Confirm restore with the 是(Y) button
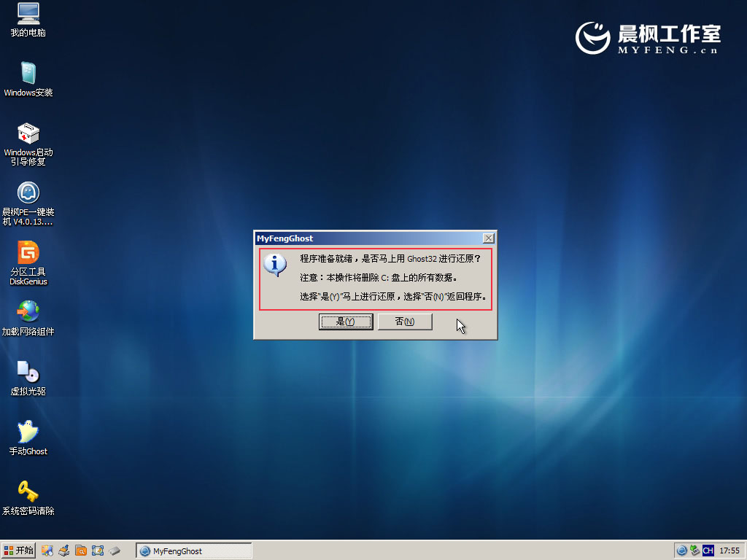The width and height of the screenshot is (747, 560). coord(346,322)
